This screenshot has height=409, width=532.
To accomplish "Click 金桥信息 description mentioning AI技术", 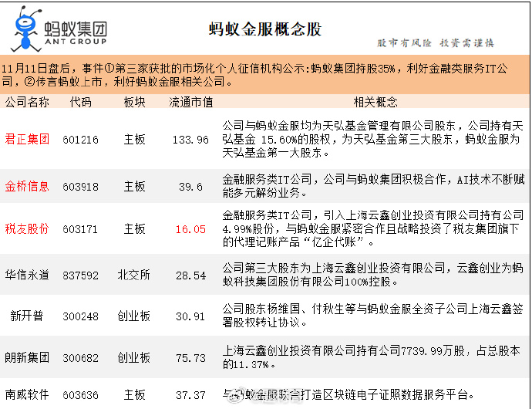I will [x=373, y=186].
